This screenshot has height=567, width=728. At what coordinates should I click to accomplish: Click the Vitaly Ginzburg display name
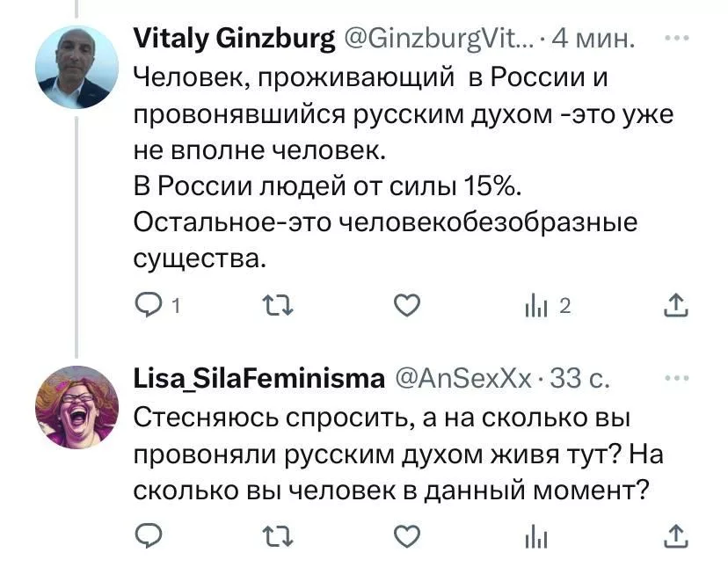pyautogui.click(x=235, y=39)
